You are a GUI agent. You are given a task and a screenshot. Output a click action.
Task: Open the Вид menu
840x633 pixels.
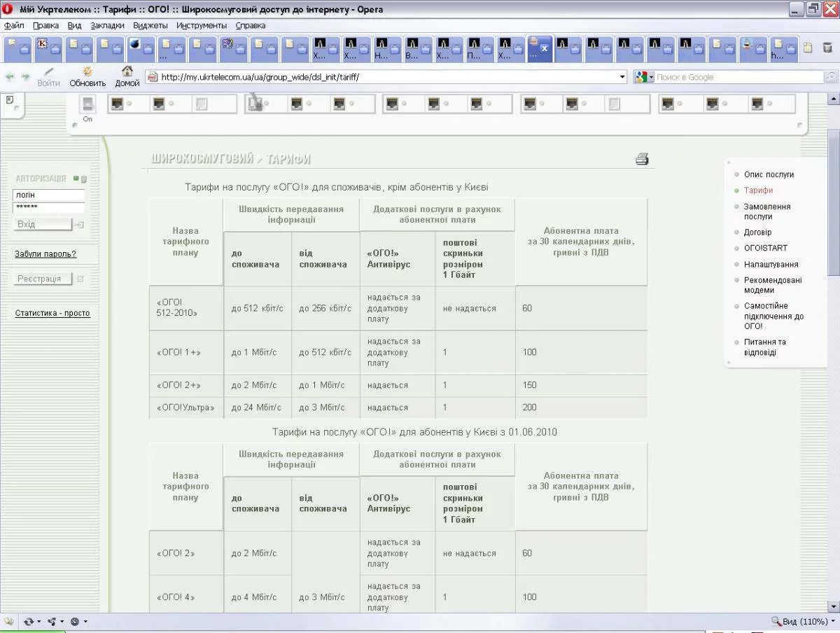point(75,25)
